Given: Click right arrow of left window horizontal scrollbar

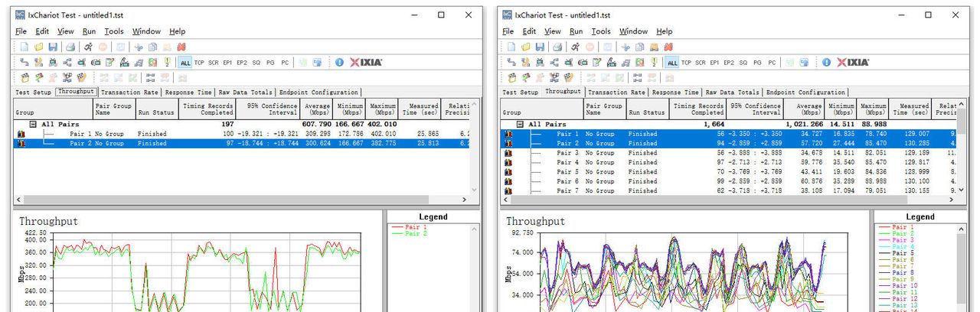Looking at the screenshot, I should [x=465, y=199].
